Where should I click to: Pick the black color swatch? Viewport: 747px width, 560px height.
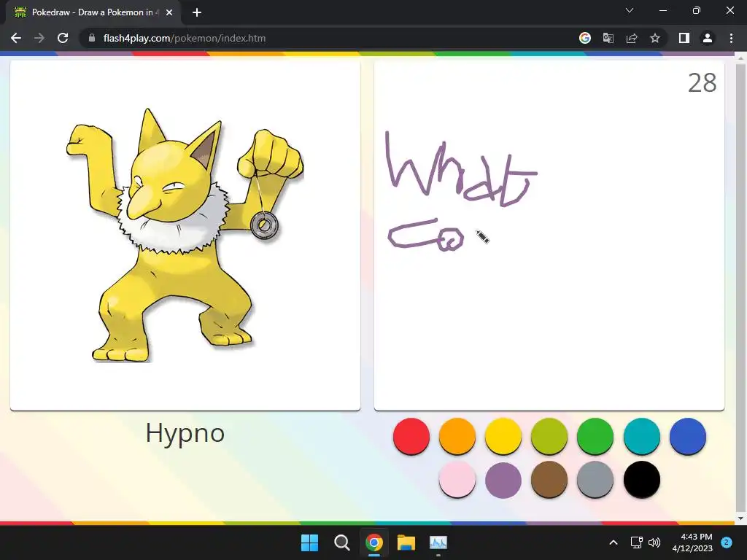(642, 480)
